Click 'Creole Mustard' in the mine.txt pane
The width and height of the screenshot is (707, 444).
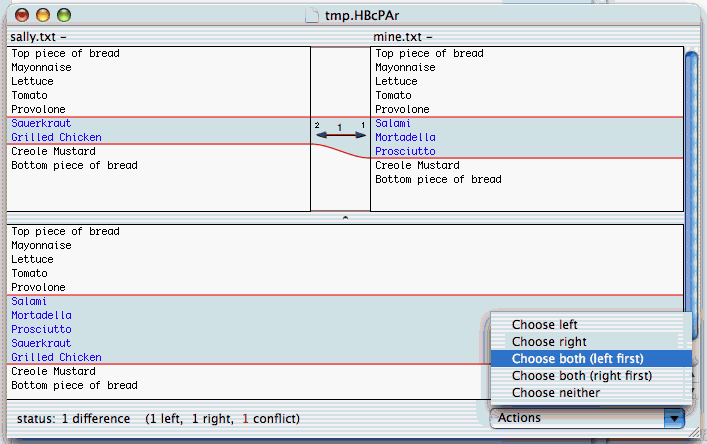tap(417, 165)
